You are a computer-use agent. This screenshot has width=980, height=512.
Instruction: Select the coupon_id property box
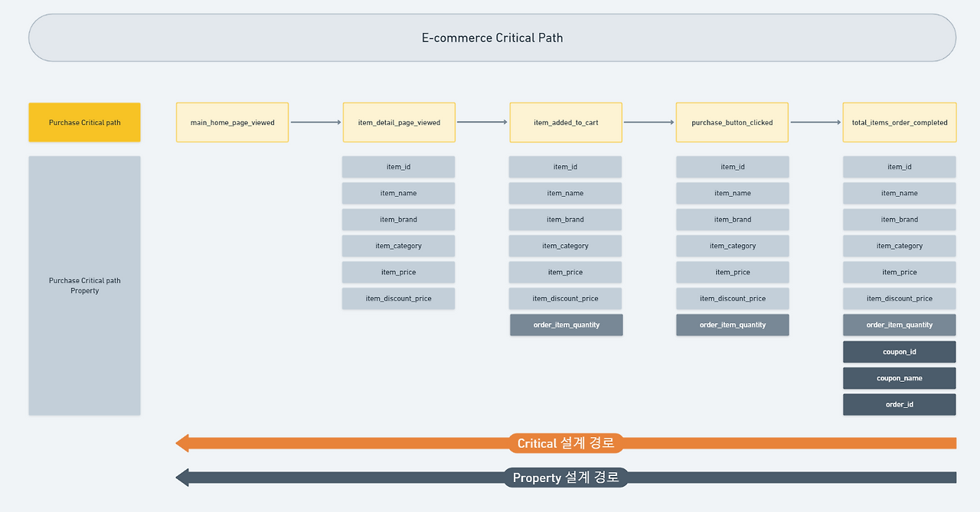(x=899, y=351)
